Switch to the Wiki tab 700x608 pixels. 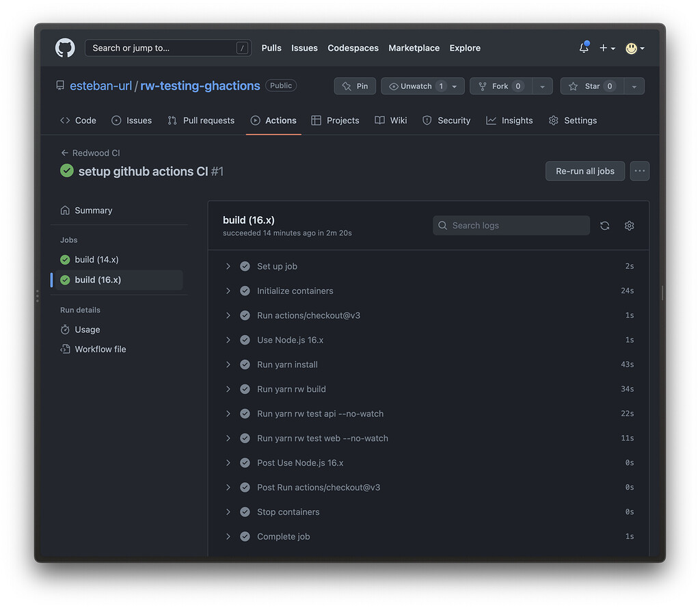click(391, 120)
